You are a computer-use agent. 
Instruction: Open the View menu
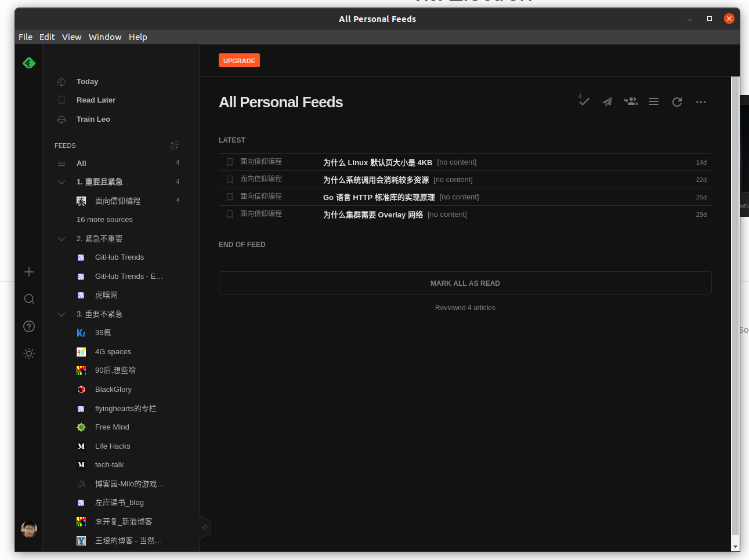click(72, 37)
